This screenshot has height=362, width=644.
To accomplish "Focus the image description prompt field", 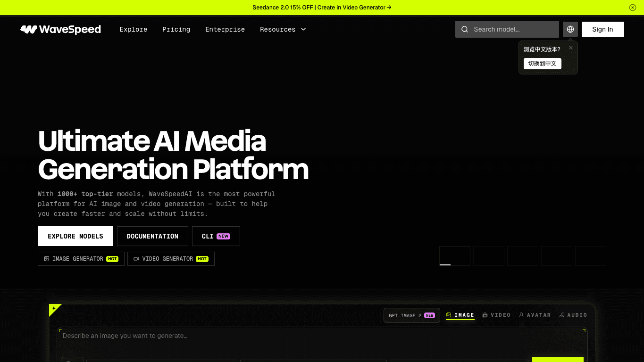I will click(322, 341).
